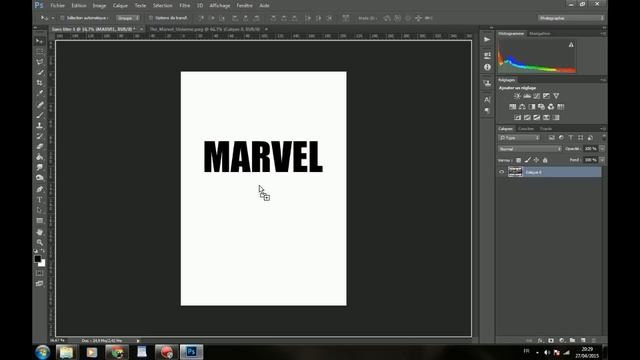
Task: Open the Groupe auto-select dropdown
Action: point(128,18)
